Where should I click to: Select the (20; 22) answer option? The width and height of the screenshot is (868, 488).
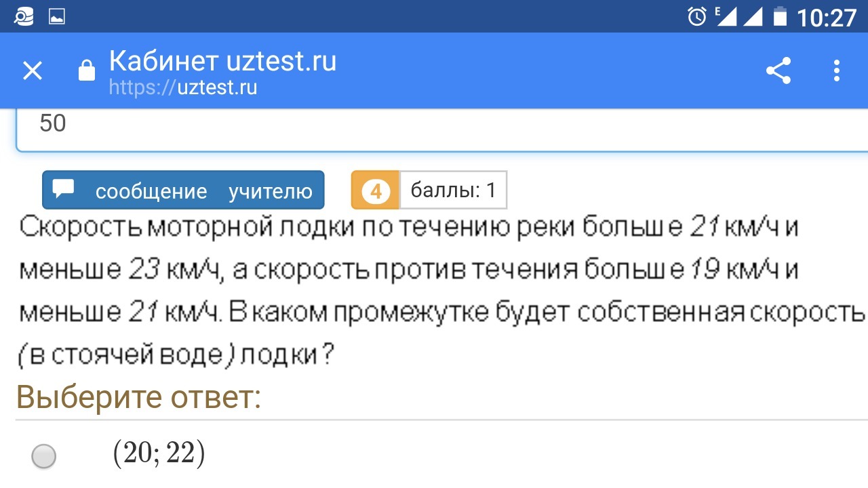click(44, 455)
